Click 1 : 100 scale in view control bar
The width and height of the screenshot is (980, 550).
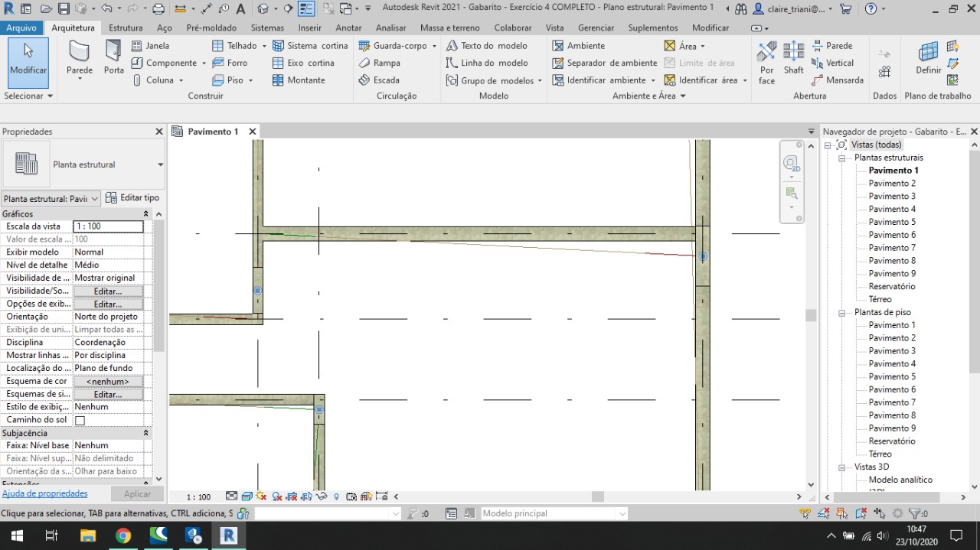[198, 497]
